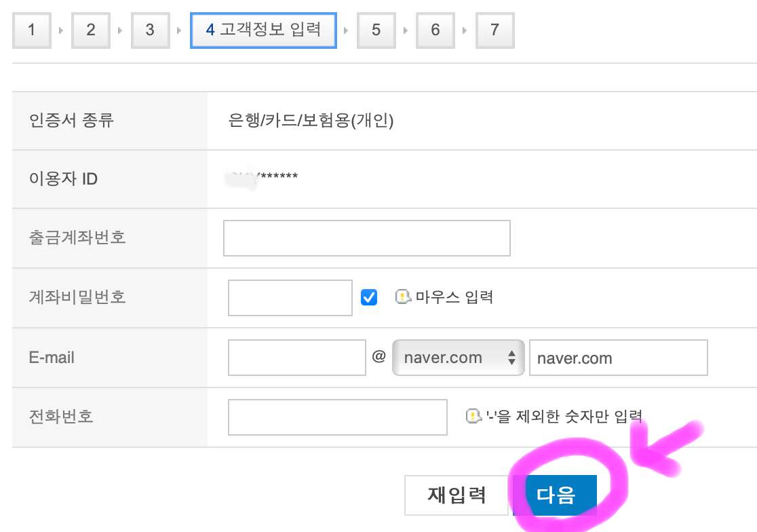Uncheck the blue checkbox next to 계좌비밀번호

click(x=368, y=297)
